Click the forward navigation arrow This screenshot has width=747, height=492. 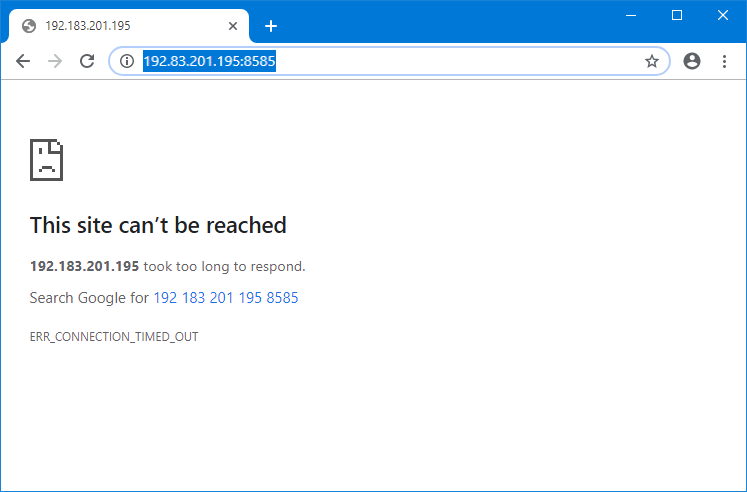55,61
